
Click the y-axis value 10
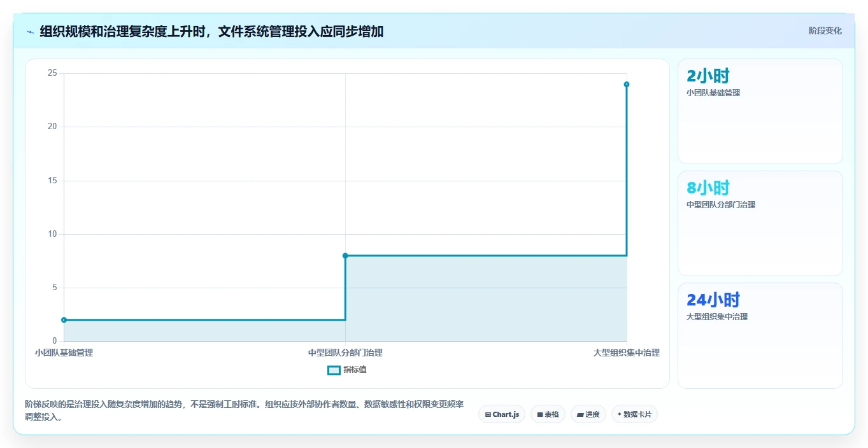(x=52, y=234)
